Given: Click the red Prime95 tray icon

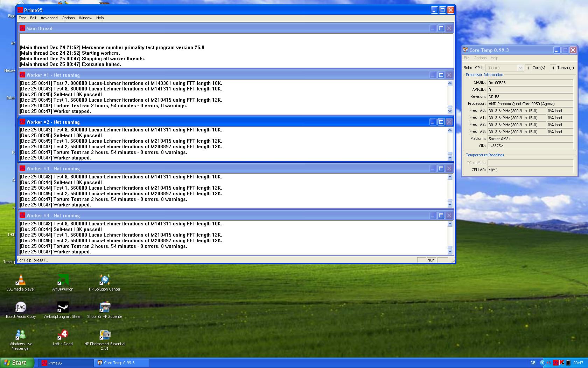Looking at the screenshot, I should [x=555, y=363].
